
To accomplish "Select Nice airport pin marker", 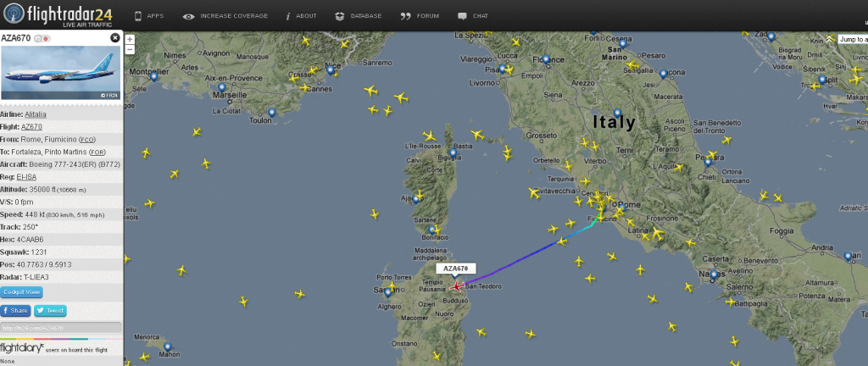I will click(x=331, y=70).
